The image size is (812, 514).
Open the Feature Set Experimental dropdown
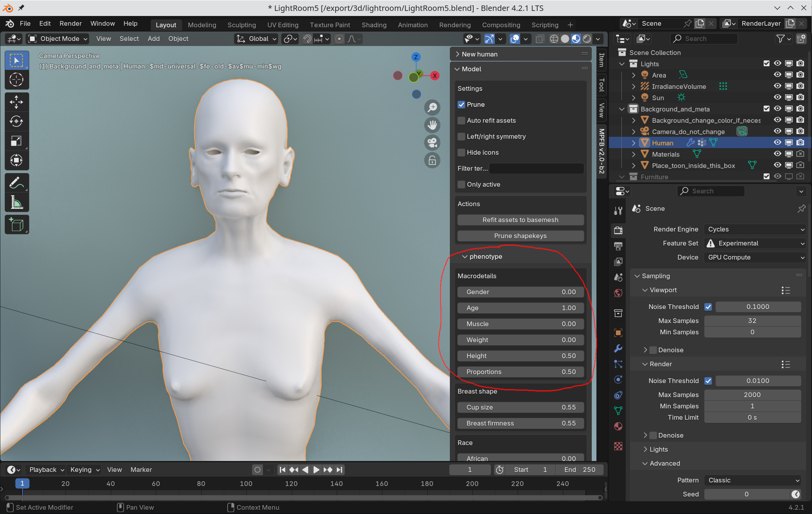[x=755, y=243]
